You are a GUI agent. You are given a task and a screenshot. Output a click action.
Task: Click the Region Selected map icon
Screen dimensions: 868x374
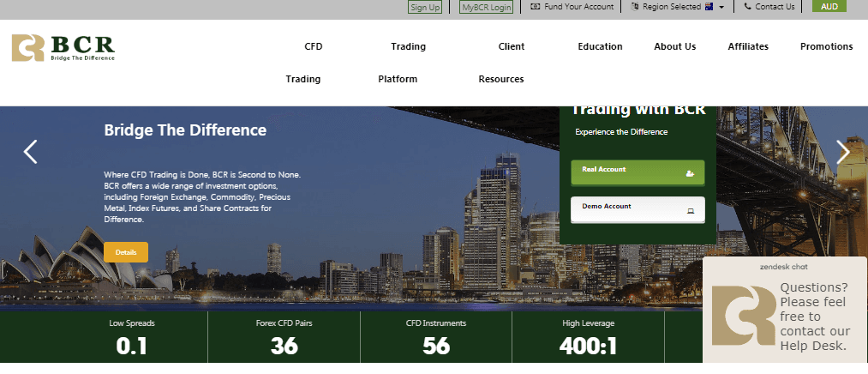click(634, 7)
